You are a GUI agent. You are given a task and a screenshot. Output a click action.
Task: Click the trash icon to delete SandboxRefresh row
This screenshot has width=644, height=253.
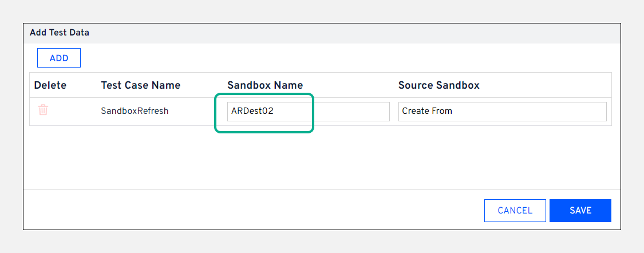pos(43,110)
